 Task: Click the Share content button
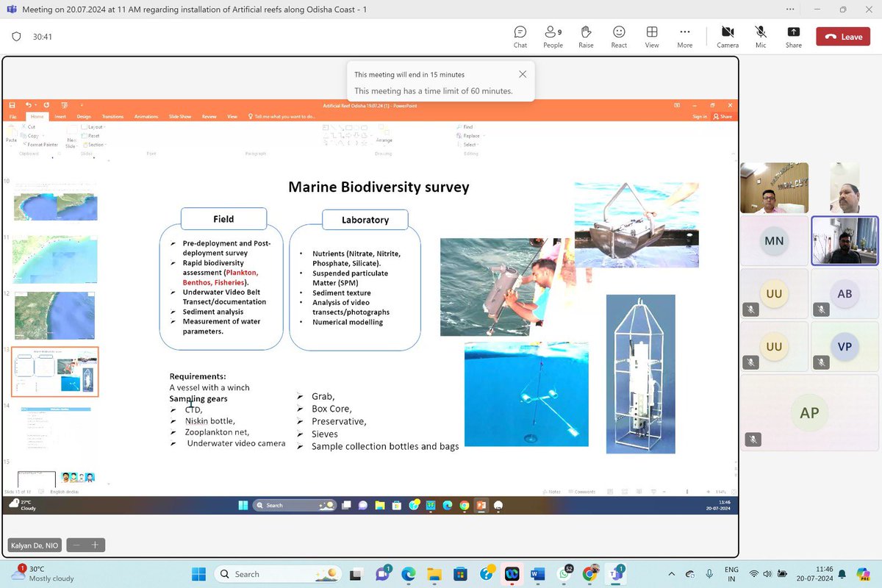point(794,37)
